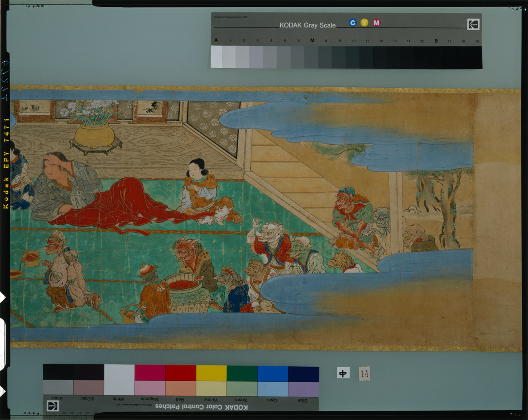528x420 pixels.
Task: Select the saturated magenta color patch
Action: (x=150, y=373)
